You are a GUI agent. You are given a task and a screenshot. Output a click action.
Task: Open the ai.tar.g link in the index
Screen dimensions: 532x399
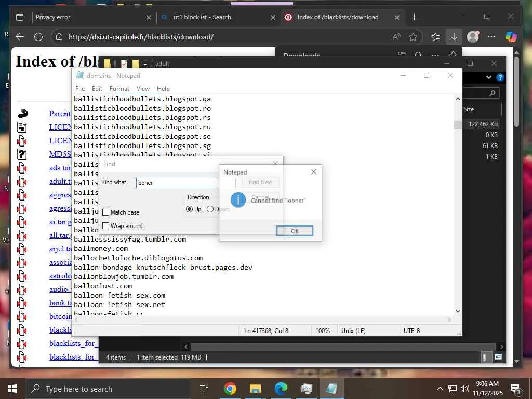(60, 222)
